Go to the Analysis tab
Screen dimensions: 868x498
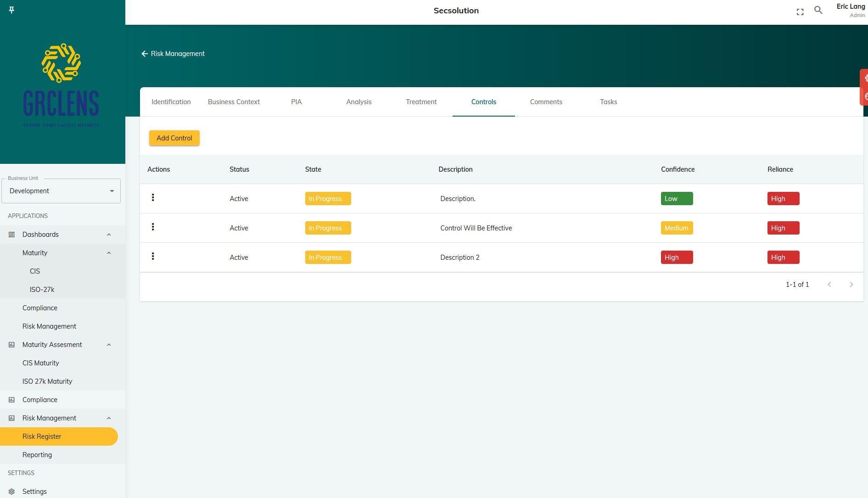359,102
